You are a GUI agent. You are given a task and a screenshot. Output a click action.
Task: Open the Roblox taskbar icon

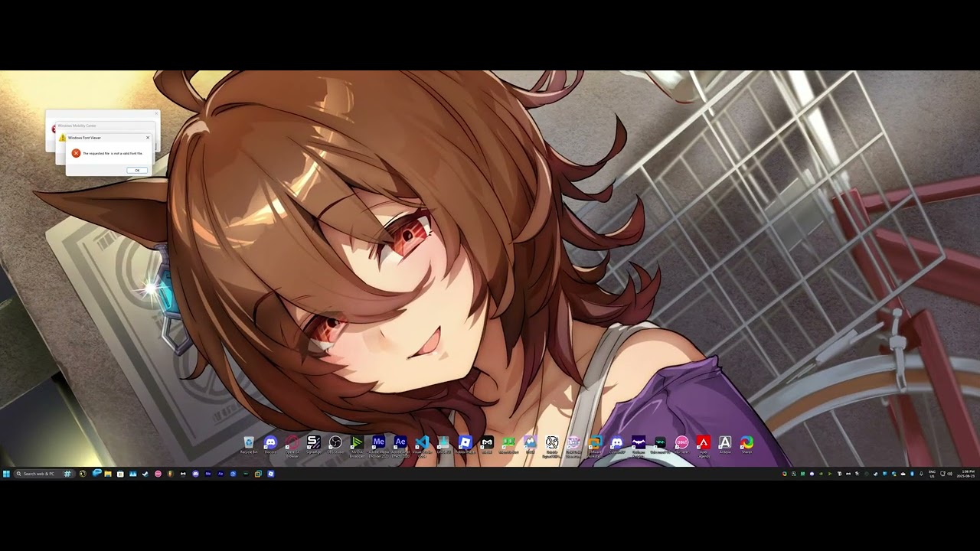point(271,474)
